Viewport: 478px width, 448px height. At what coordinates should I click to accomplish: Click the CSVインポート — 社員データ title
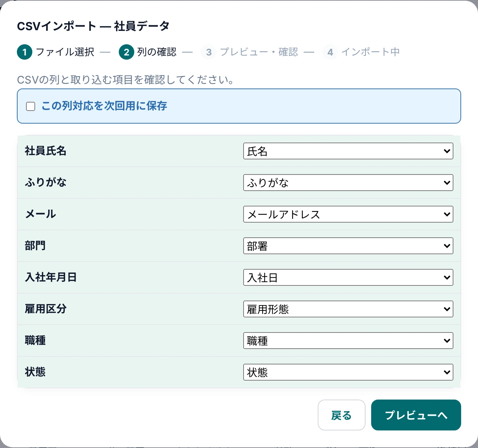click(x=93, y=26)
